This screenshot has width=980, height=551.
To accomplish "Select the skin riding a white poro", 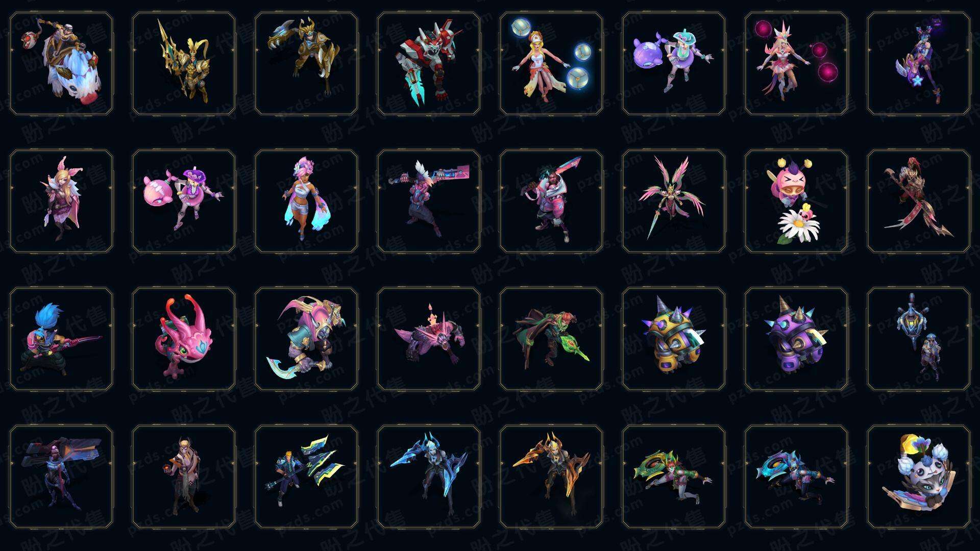I will click(x=61, y=64).
